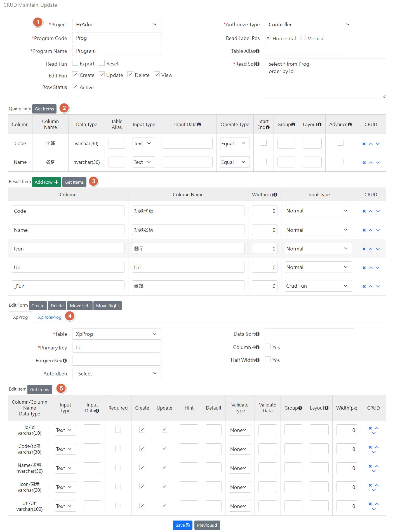Move the Name result item row down
393x532 pixels.
(x=378, y=230)
